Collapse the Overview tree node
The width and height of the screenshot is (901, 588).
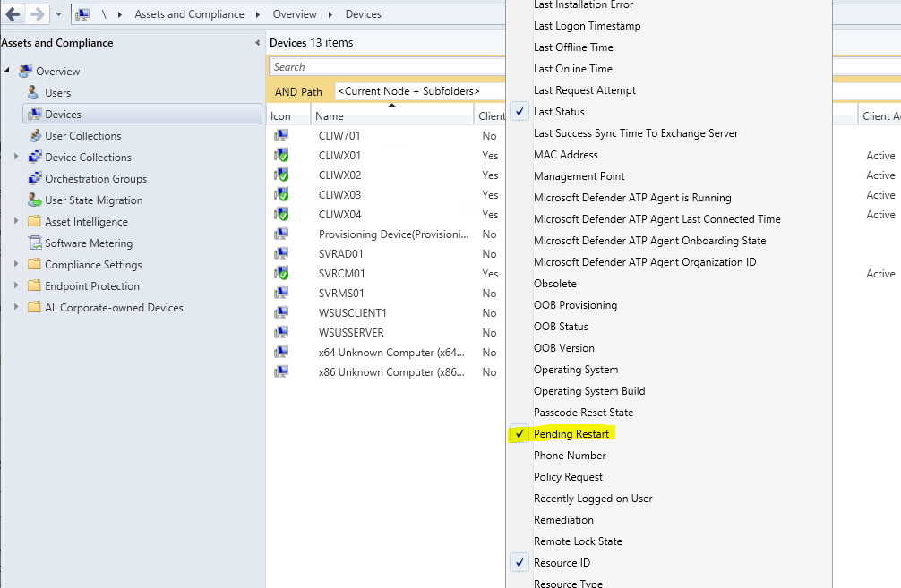click(x=7, y=71)
